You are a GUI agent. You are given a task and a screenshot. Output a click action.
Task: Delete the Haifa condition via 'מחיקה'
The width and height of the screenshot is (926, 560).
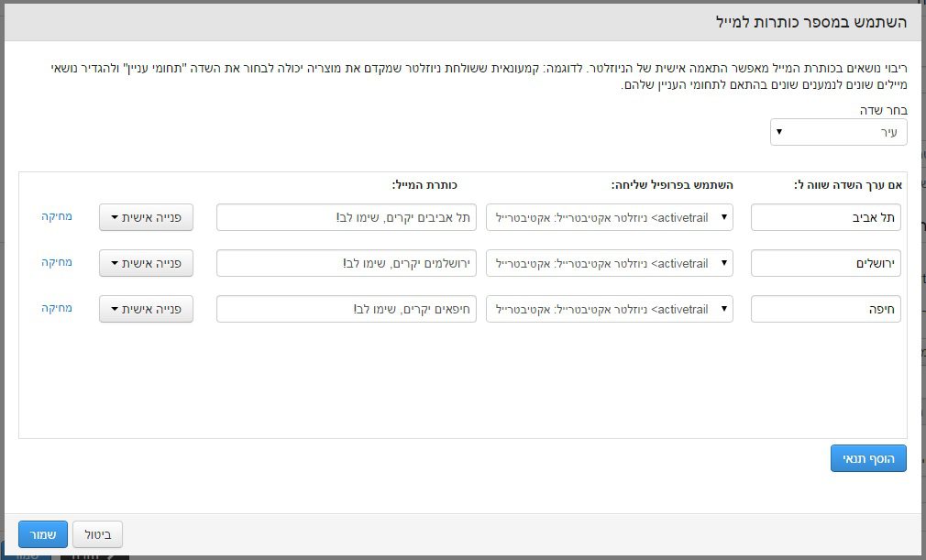pyautogui.click(x=57, y=308)
